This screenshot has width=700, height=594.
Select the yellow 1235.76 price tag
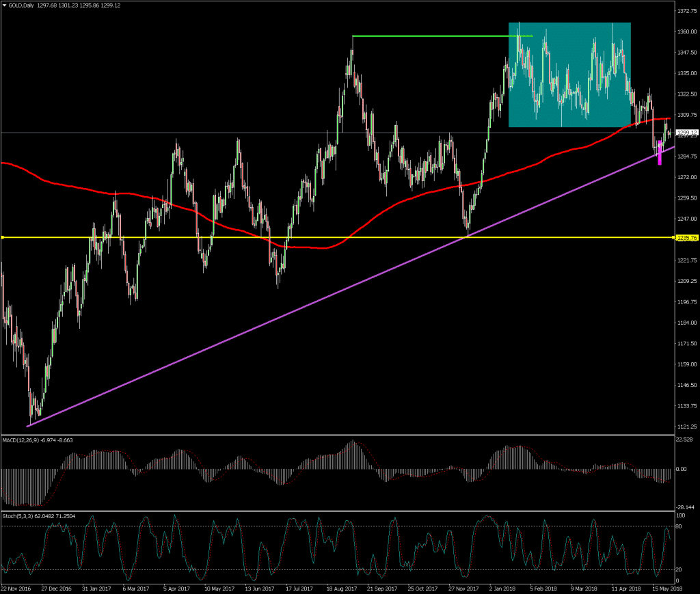[x=686, y=238]
